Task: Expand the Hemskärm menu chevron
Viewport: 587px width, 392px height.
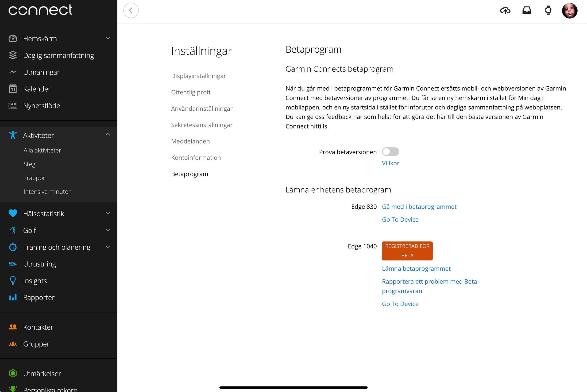Action: (x=108, y=39)
